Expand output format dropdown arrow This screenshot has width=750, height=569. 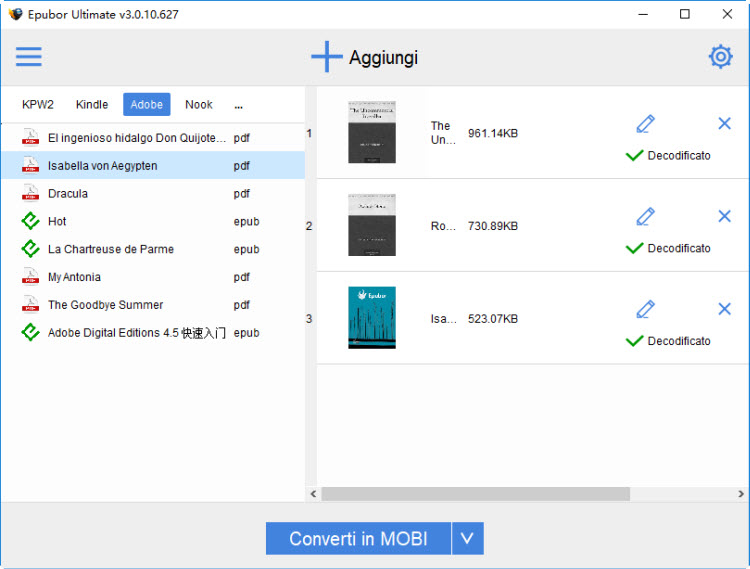[468, 538]
